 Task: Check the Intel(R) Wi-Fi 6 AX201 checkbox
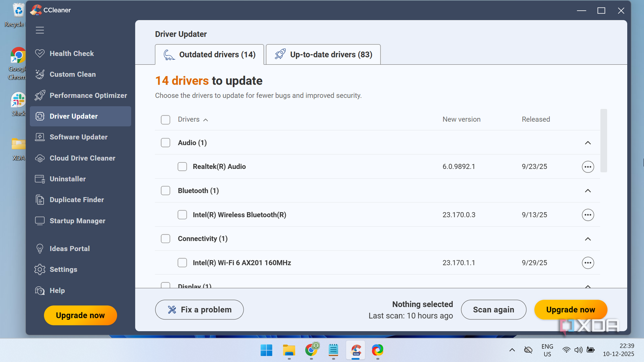(x=182, y=263)
